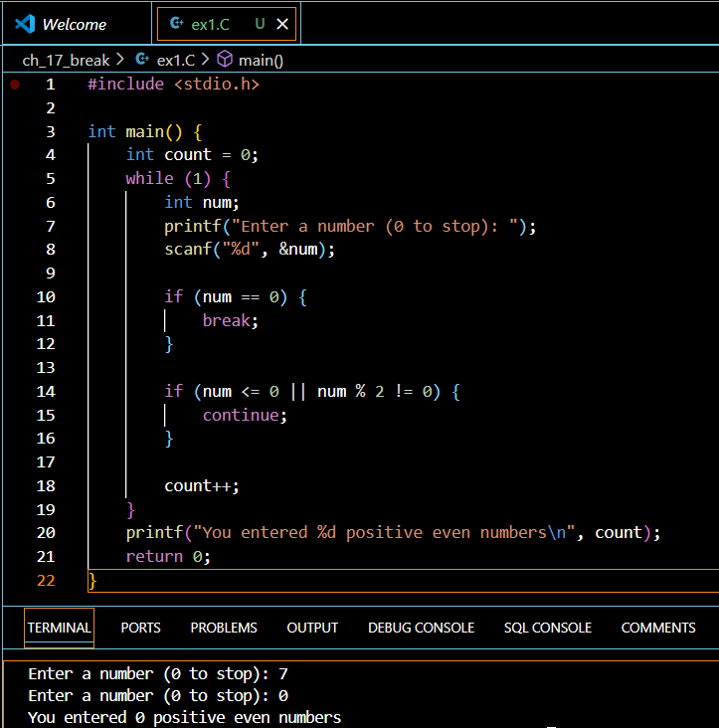Screen dimensions: 719x728
Task: Open the Welcome tab
Action: [x=74, y=24]
